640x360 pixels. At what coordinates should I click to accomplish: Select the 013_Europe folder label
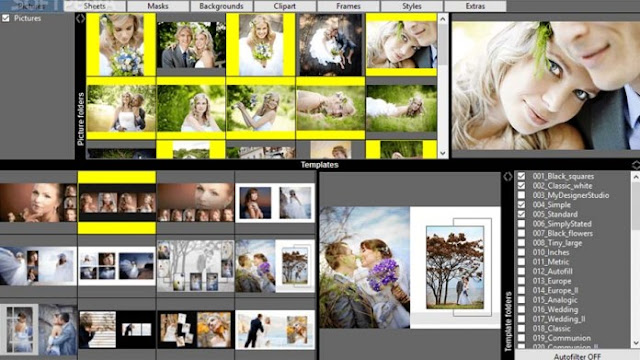[x=552, y=281]
